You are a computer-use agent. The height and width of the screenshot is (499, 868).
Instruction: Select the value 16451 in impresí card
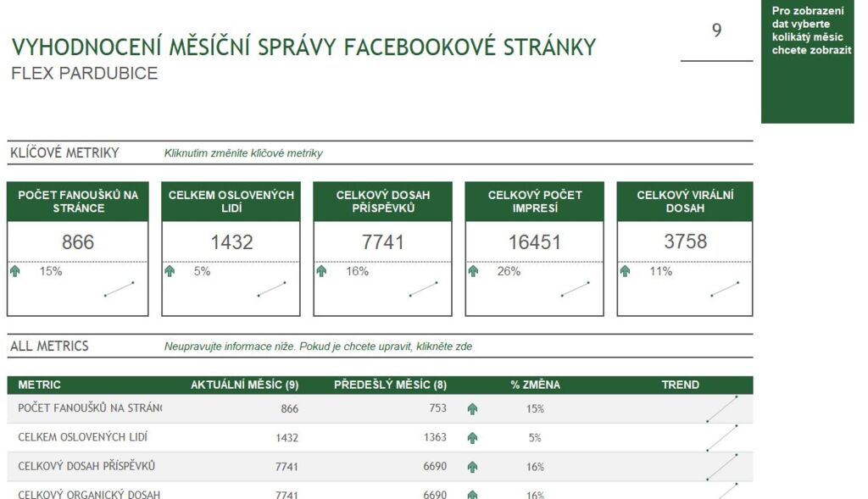(534, 242)
